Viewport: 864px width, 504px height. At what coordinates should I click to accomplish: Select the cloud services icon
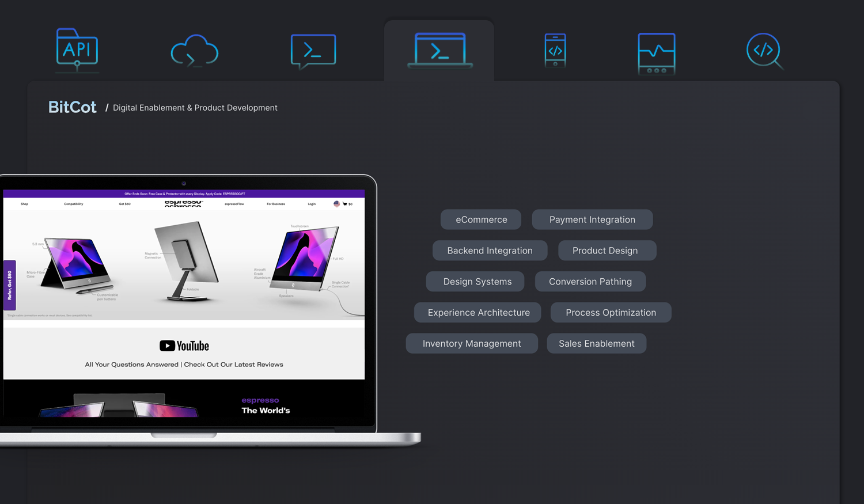(194, 51)
